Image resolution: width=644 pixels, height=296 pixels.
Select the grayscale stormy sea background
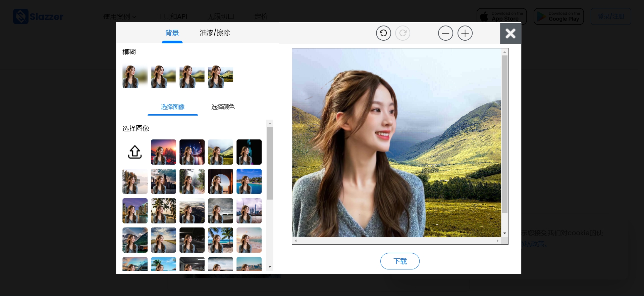tap(220, 211)
